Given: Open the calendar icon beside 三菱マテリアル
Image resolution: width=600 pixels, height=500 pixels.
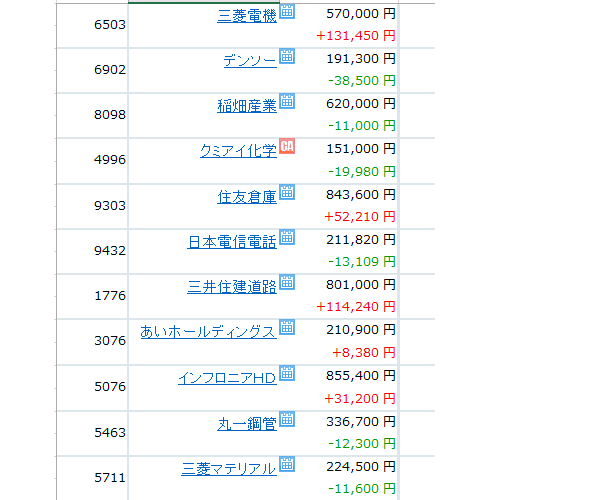Looking at the screenshot, I should click(x=287, y=464).
